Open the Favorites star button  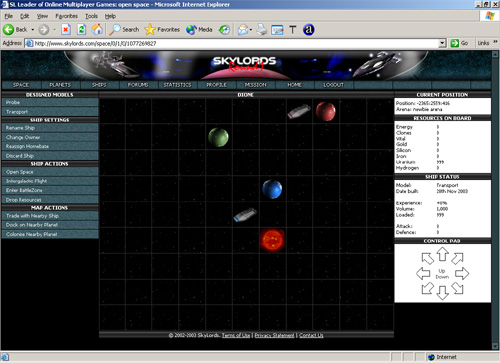pyautogui.click(x=162, y=30)
